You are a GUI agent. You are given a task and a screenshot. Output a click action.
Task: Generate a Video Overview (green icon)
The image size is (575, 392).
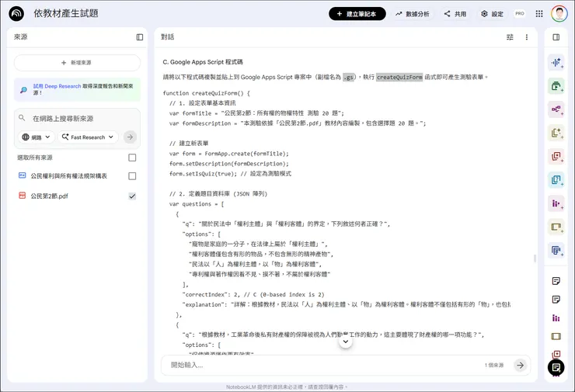(556, 86)
